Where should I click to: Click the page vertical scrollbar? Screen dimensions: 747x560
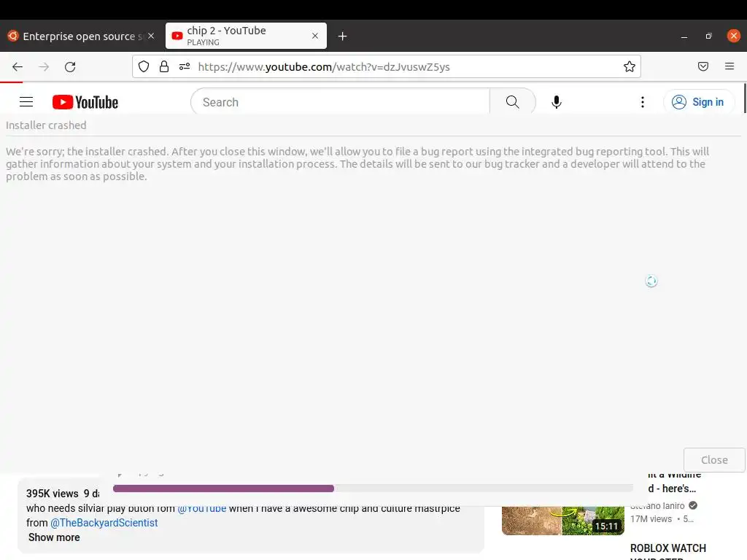[745, 98]
